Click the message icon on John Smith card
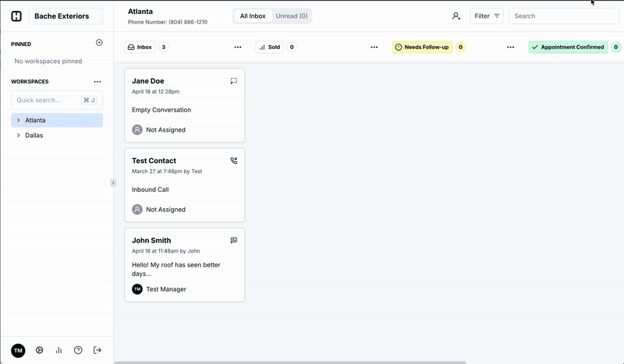This screenshot has height=364, width=624. click(x=233, y=240)
